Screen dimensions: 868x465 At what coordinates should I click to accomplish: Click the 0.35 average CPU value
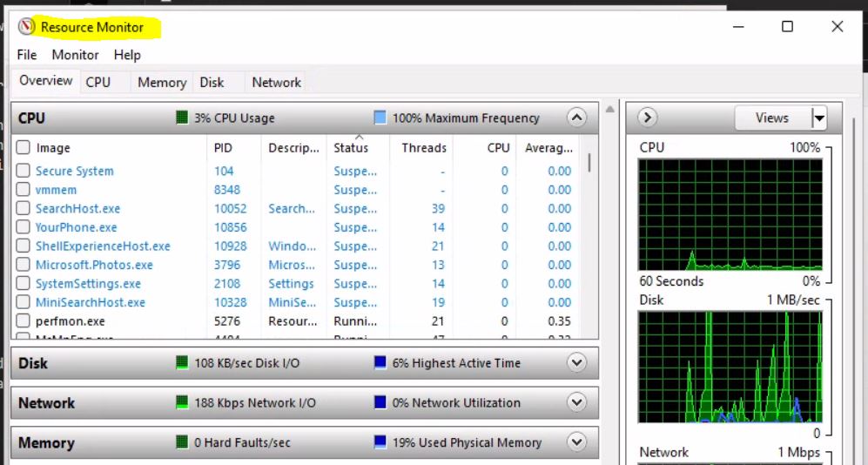click(559, 321)
